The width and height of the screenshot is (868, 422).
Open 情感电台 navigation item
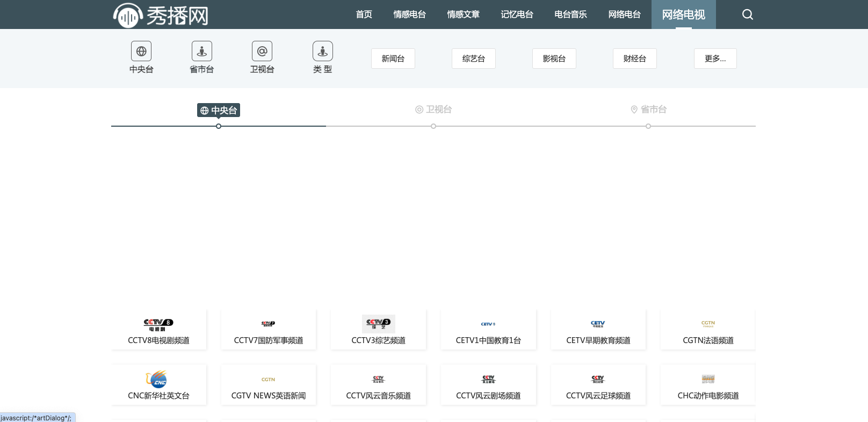coord(410,14)
